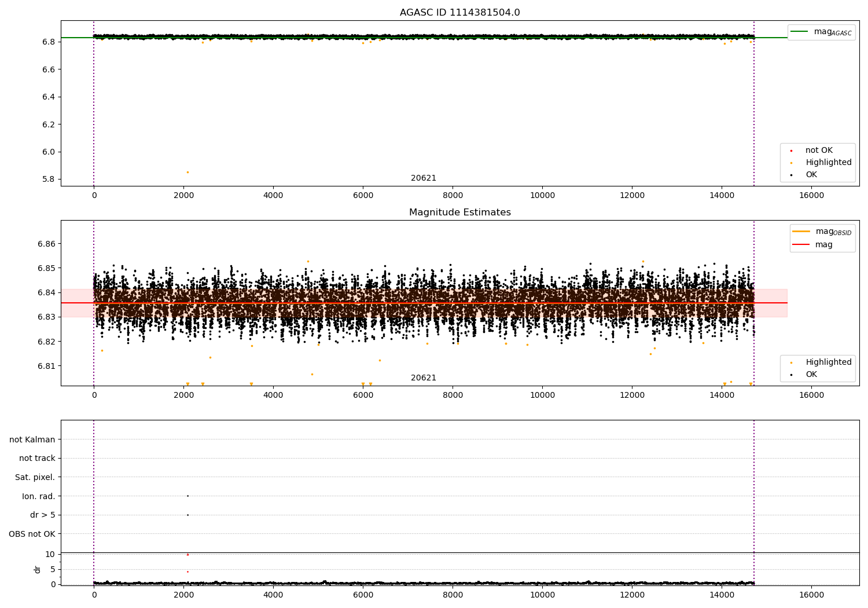868x608 pixels.
Task: Click the 'AGASC ID 1114381504.0' plot title
Action: pyautogui.click(x=460, y=13)
